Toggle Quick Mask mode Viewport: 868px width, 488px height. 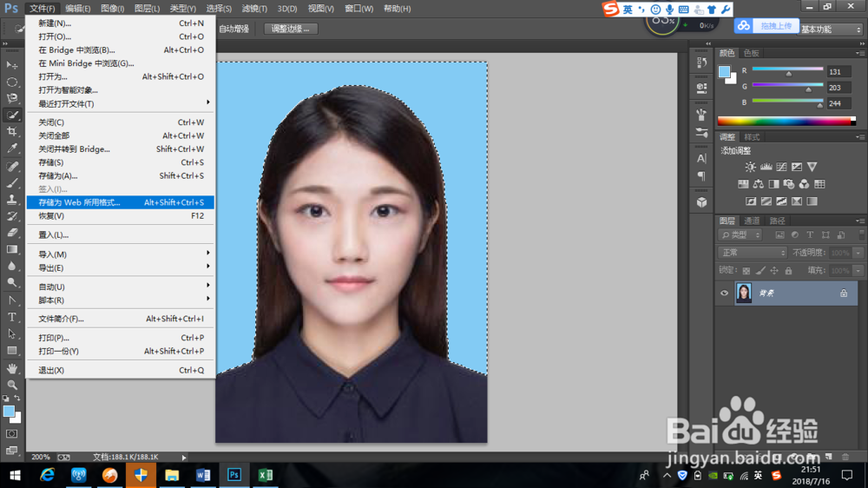[11, 433]
